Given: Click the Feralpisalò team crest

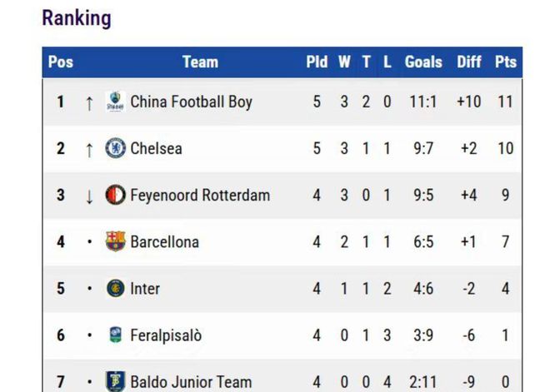Looking at the screenshot, I should tap(115, 335).
